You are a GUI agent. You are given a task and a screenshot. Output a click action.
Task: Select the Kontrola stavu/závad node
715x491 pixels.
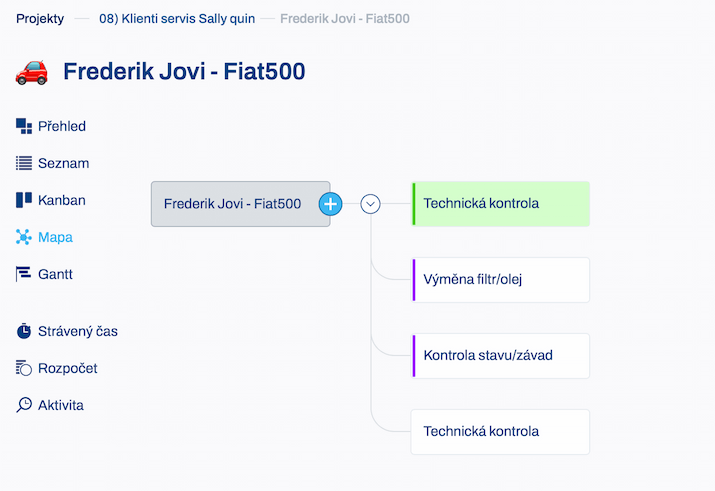(x=501, y=356)
